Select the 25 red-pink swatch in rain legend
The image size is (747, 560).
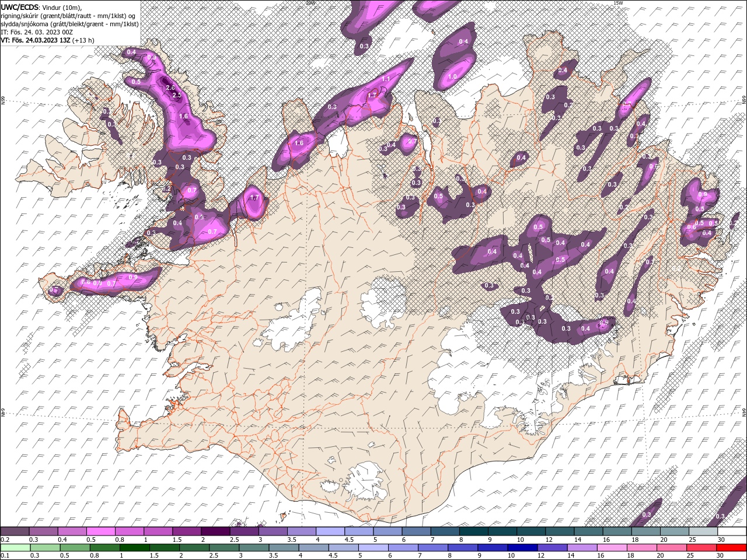(x=701, y=547)
